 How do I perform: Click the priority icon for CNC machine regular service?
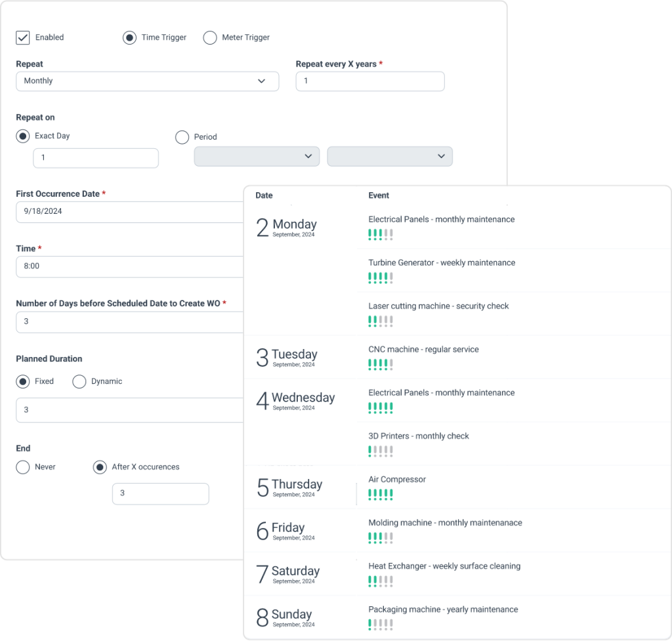[381, 364]
